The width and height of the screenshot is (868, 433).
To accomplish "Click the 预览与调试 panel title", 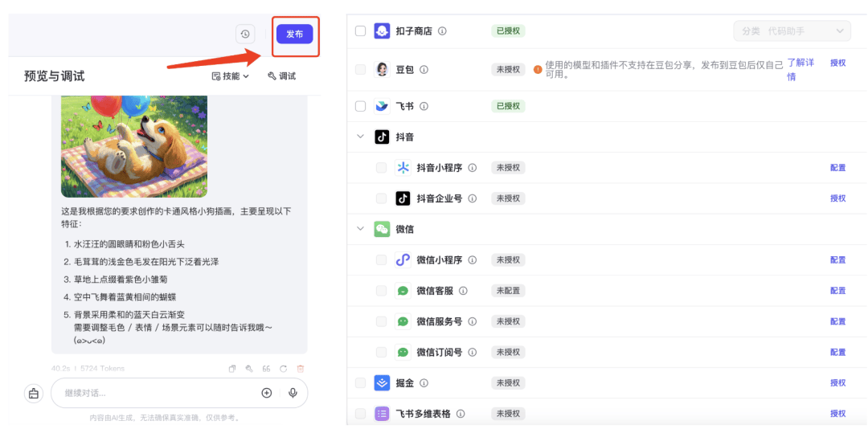I will [55, 76].
